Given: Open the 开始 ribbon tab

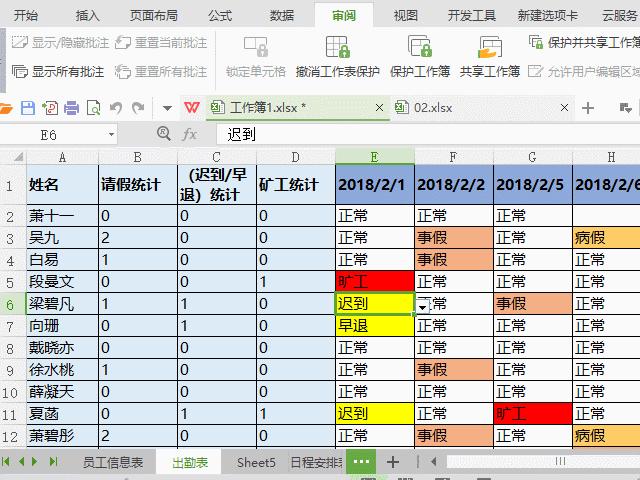Looking at the screenshot, I should [x=26, y=16].
